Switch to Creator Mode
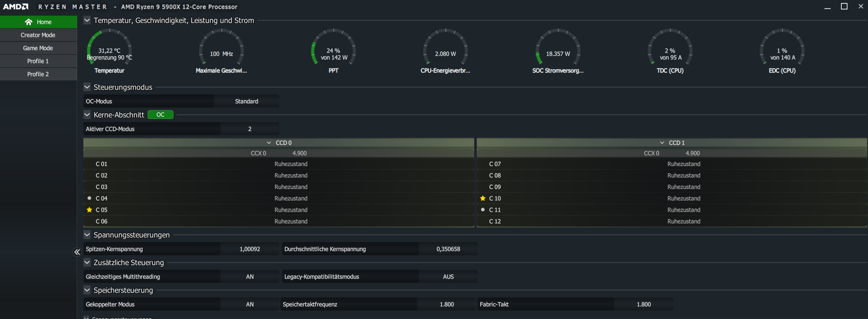Viewport: 868px width, 319px height. point(38,35)
